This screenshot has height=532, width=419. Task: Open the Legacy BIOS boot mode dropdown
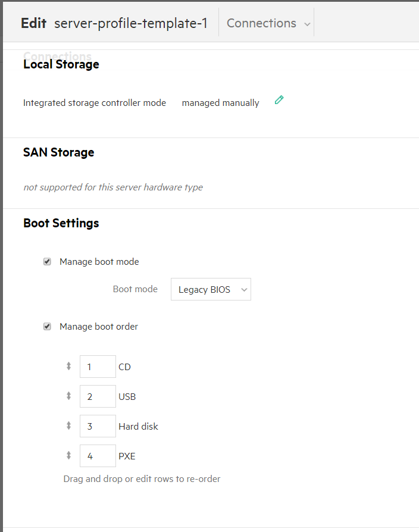tap(211, 290)
